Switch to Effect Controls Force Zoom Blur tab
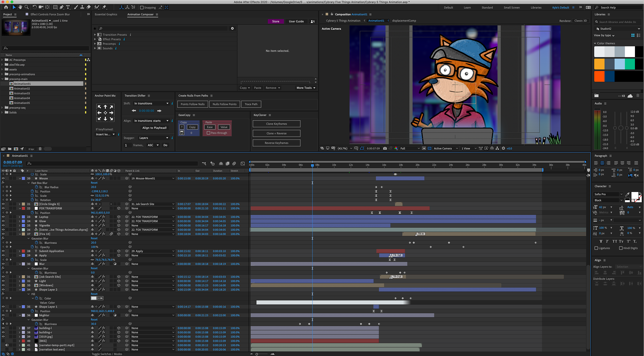644x356 pixels. 50,14
